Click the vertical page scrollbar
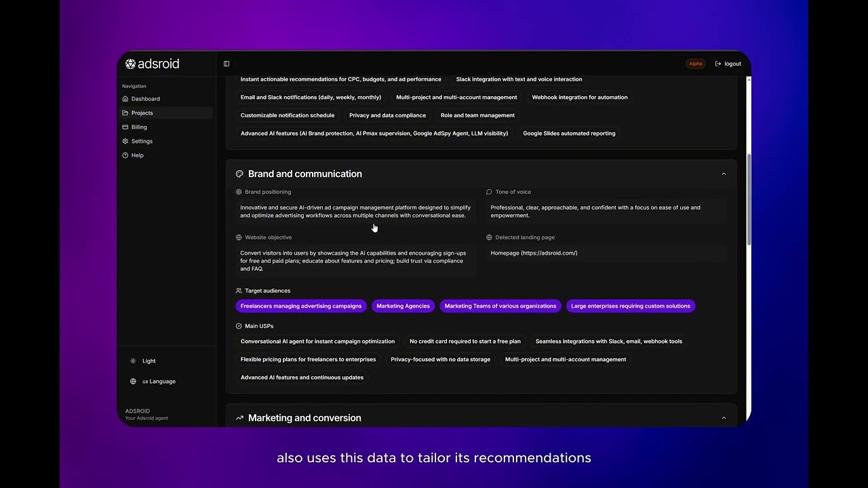 tap(749, 200)
